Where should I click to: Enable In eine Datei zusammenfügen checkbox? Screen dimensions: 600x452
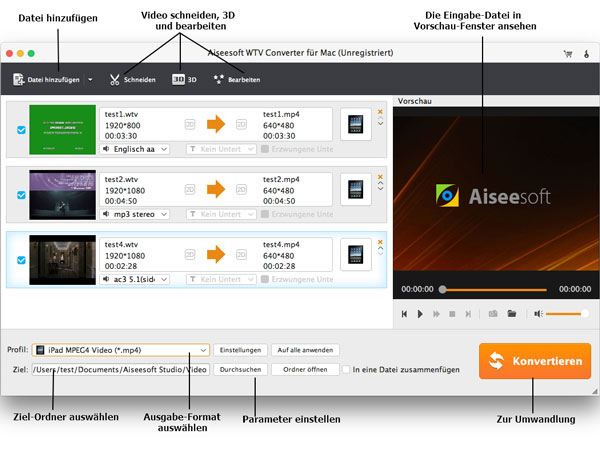tap(346, 370)
